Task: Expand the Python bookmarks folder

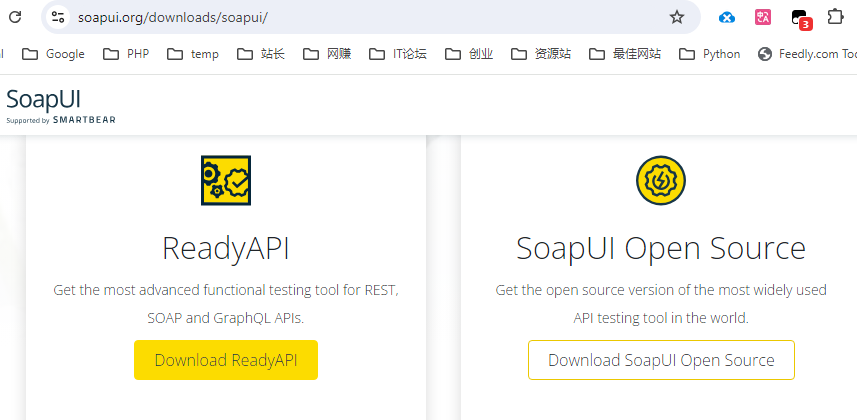Action: pyautogui.click(x=710, y=54)
